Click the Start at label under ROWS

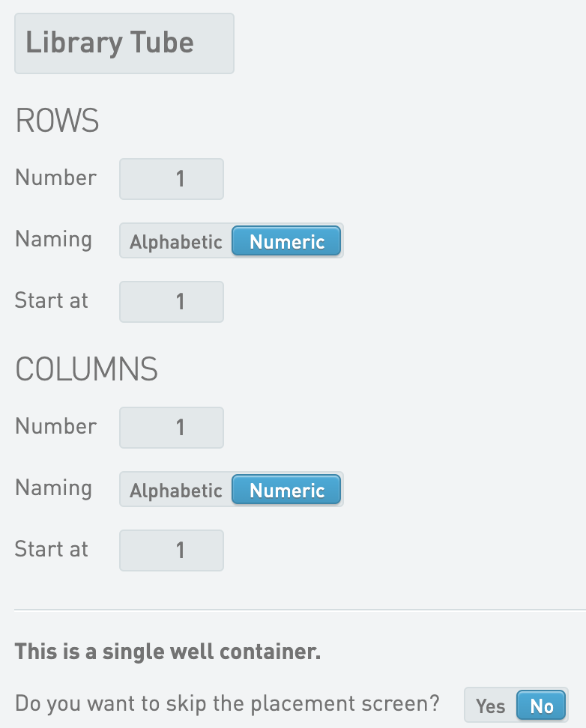point(51,301)
